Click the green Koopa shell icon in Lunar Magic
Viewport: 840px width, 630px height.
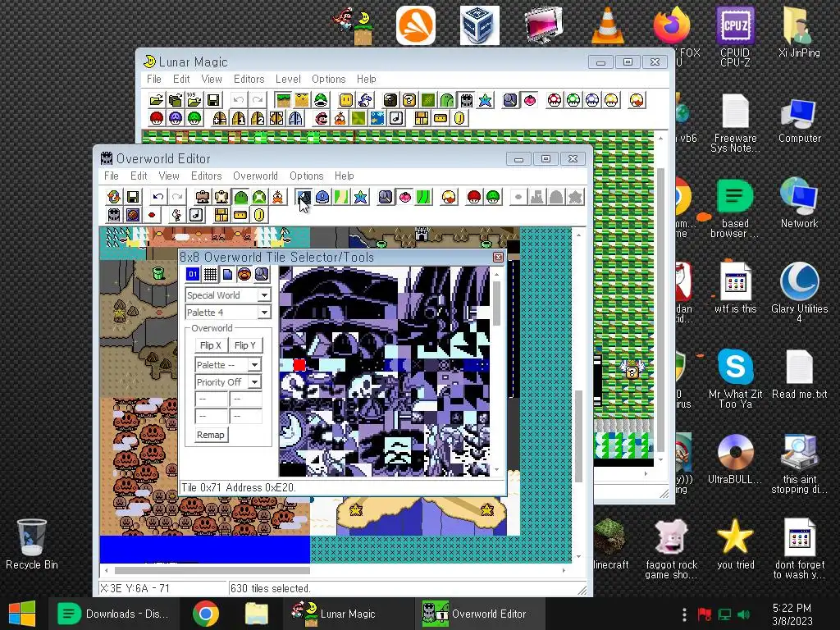point(321,100)
